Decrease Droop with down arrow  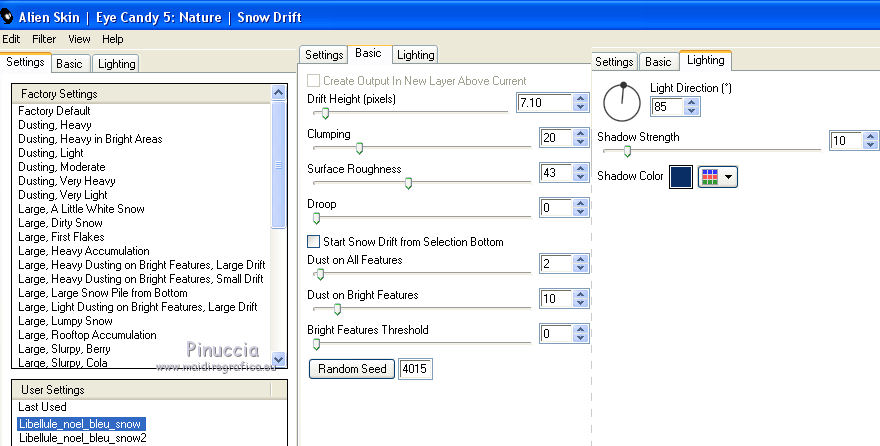pos(581,212)
